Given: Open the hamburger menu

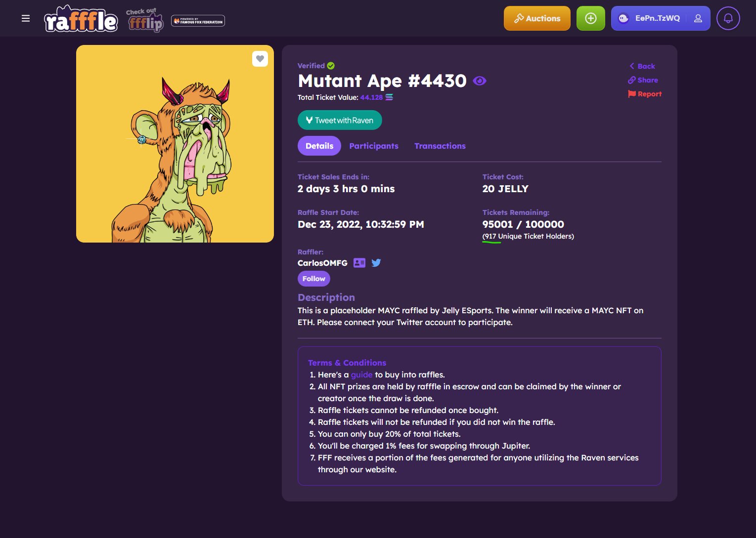Looking at the screenshot, I should [26, 18].
